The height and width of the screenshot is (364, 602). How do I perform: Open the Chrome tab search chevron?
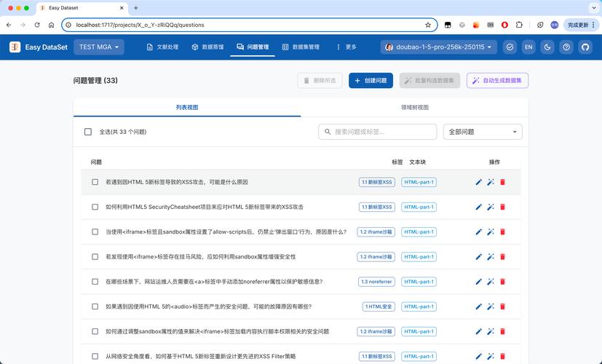pos(593,8)
